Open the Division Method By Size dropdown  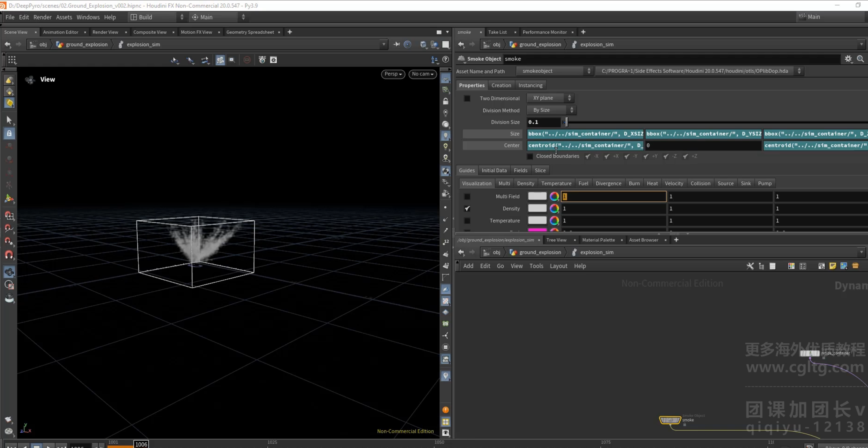point(552,110)
